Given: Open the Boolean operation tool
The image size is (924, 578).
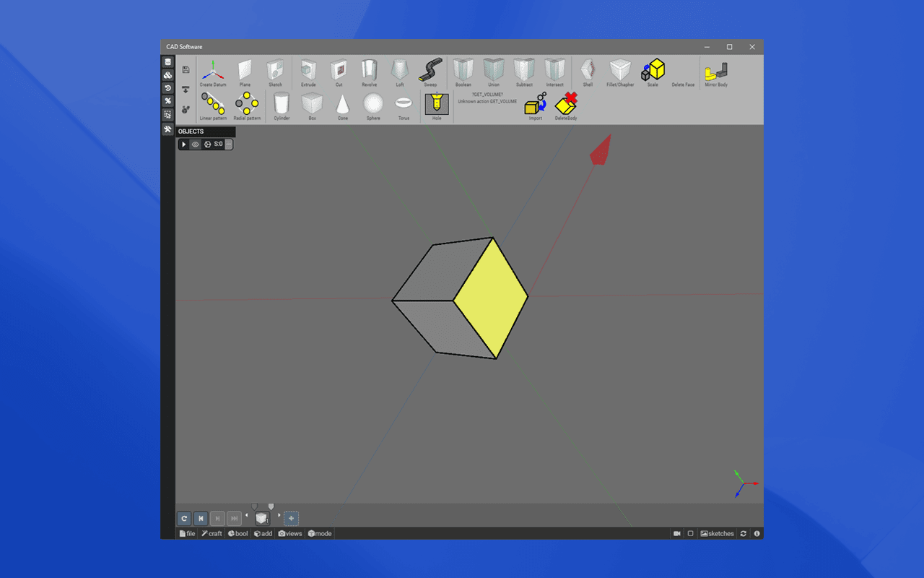Looking at the screenshot, I should pos(463,73).
